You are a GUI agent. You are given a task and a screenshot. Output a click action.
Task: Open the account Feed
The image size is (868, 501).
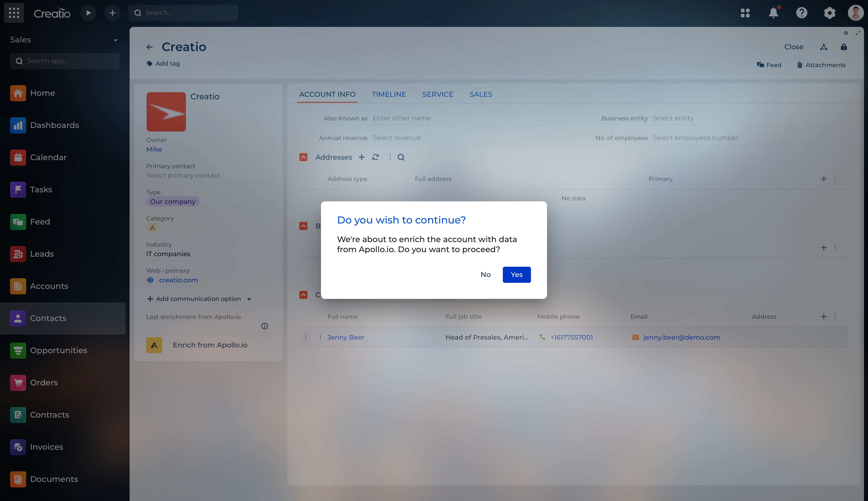pos(769,65)
